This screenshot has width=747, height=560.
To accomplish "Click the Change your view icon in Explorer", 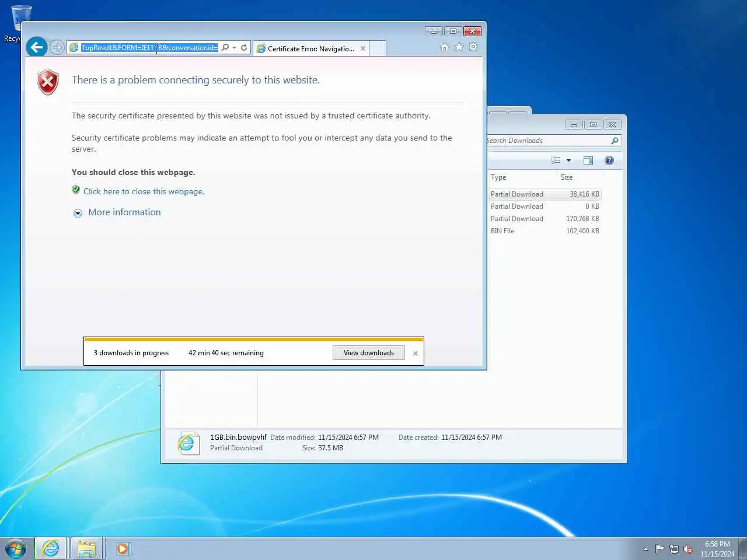I will click(x=556, y=160).
